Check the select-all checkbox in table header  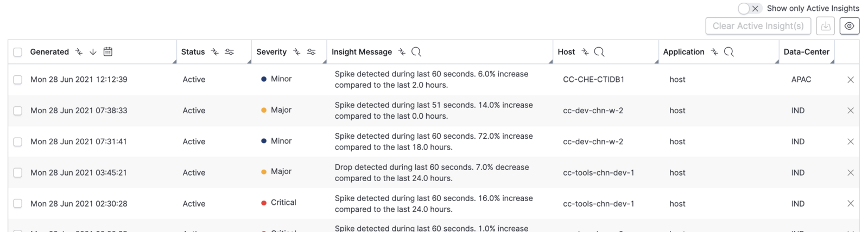pos(18,52)
